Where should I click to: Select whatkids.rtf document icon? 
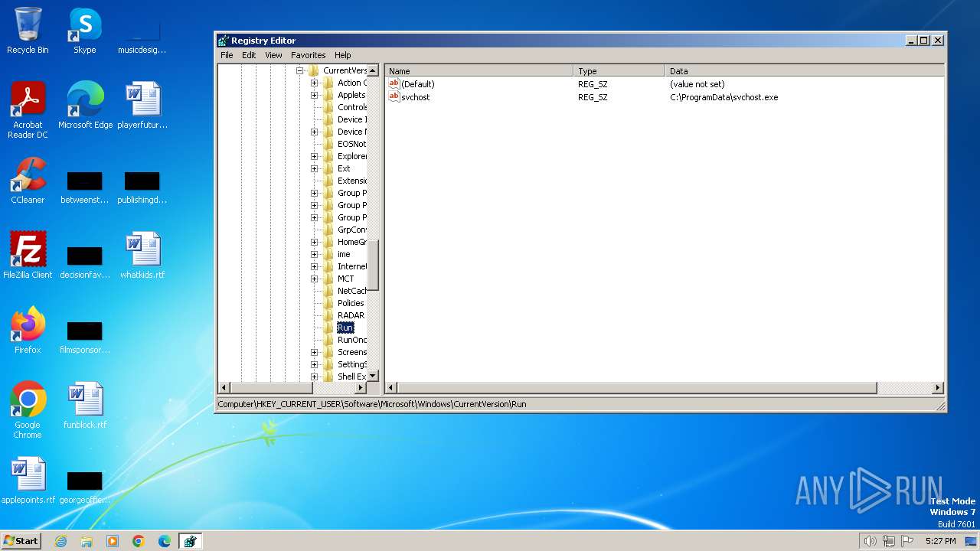coord(142,255)
